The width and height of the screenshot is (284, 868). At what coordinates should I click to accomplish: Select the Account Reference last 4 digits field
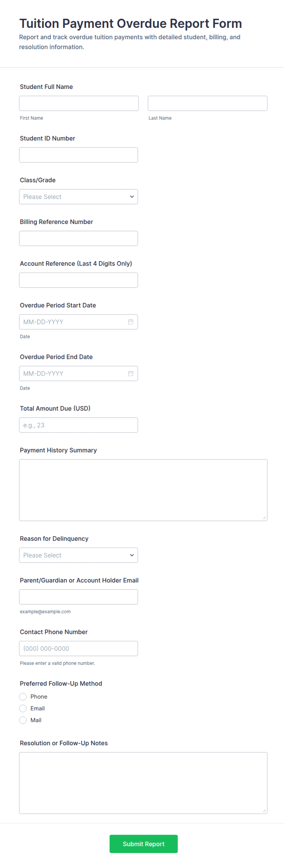[x=78, y=280]
